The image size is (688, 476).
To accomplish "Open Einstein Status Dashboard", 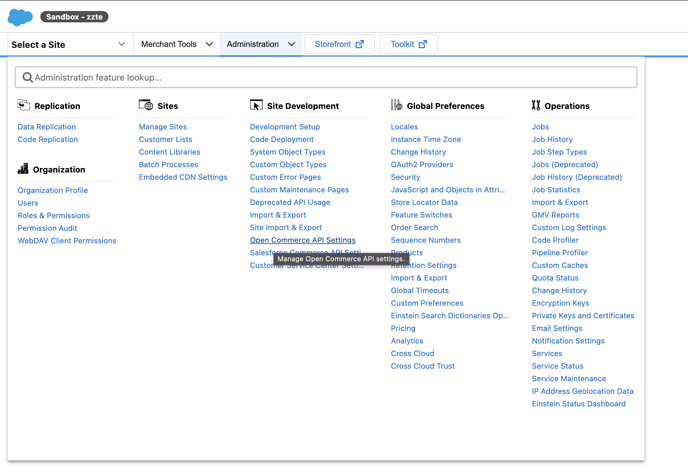I will pyautogui.click(x=579, y=404).
